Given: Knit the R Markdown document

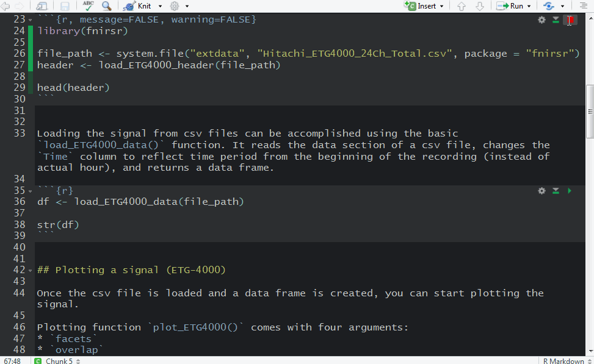Looking at the screenshot, I should tap(137, 6).
